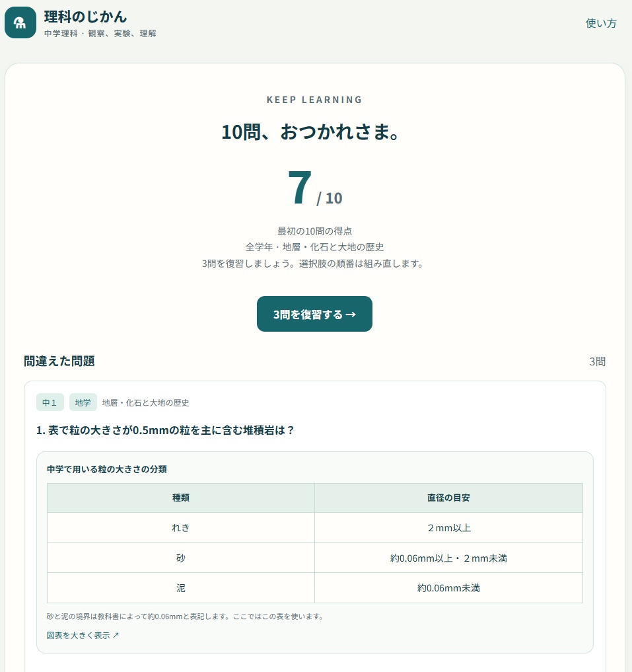Click the 理科のじかん site title
This screenshot has height=672, width=632.
(85, 17)
